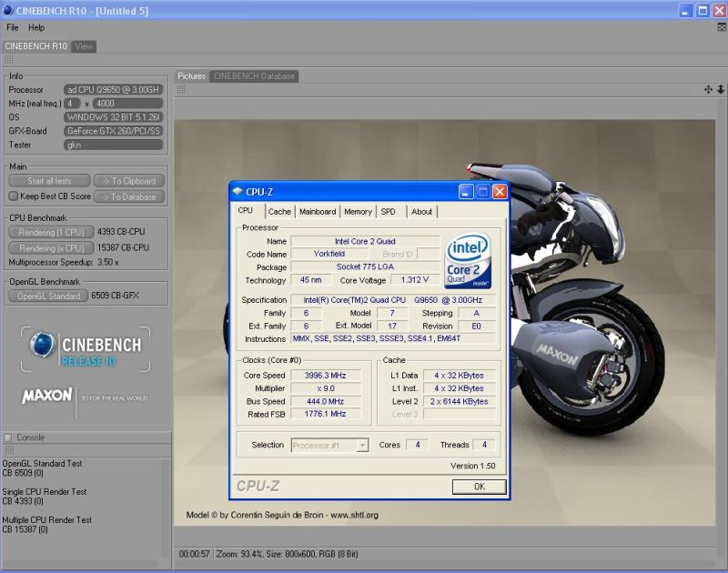Open the SPD tab in CPU-Z
This screenshot has height=573, width=728.
coord(389,212)
